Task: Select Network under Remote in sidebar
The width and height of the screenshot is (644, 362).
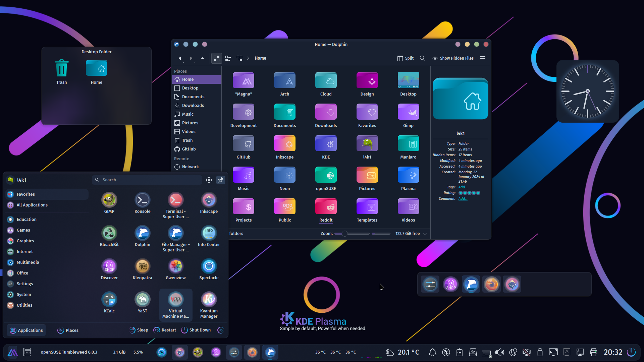Action: (x=197, y=167)
